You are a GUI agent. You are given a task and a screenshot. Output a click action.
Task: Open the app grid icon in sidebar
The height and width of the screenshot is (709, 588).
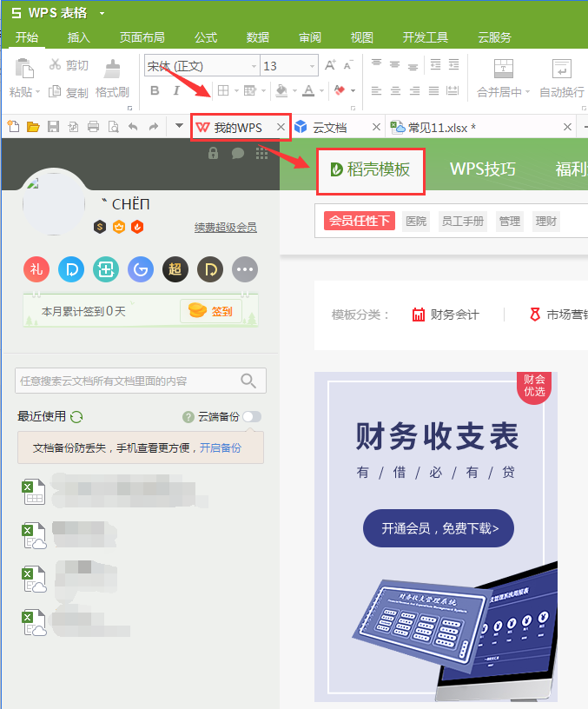261,153
